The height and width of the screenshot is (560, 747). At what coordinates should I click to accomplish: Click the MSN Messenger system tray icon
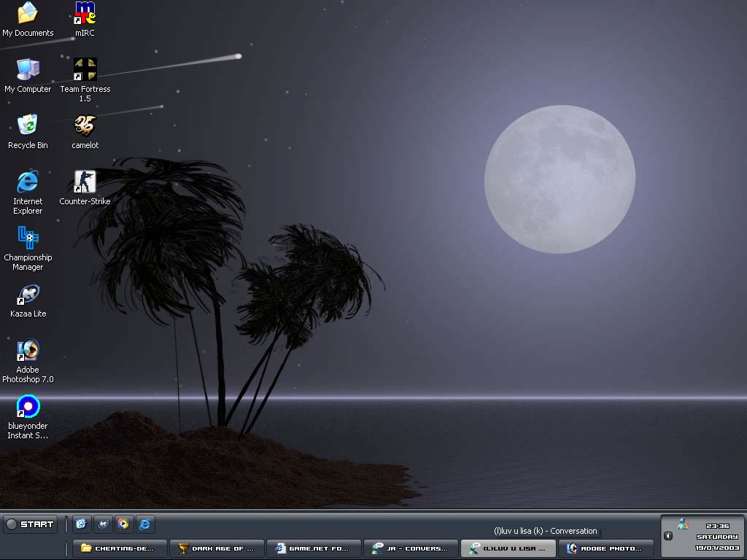pyautogui.click(x=683, y=524)
